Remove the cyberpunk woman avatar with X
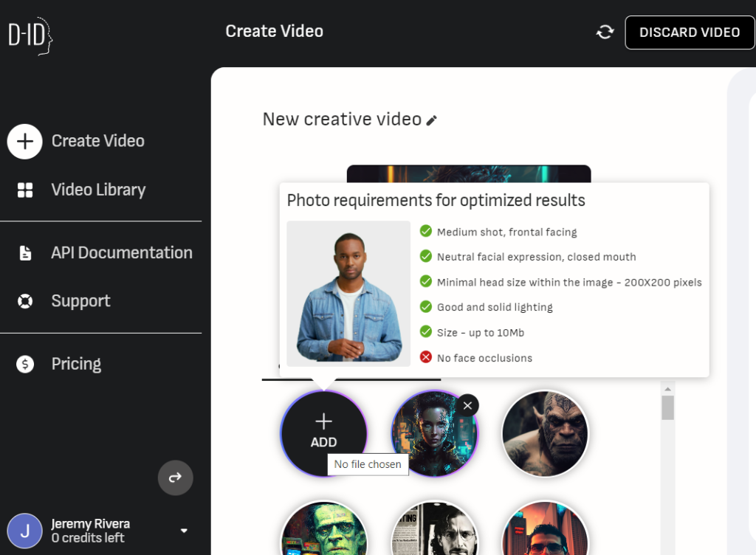This screenshot has width=756, height=555. pyautogui.click(x=467, y=406)
